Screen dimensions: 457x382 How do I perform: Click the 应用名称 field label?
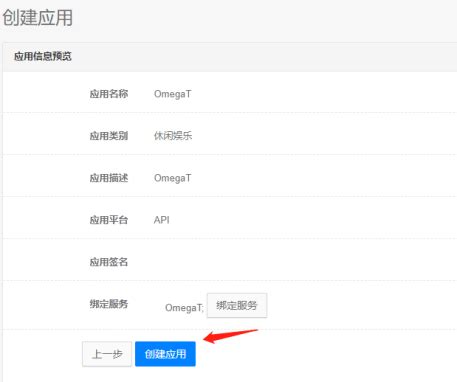pyautogui.click(x=109, y=94)
